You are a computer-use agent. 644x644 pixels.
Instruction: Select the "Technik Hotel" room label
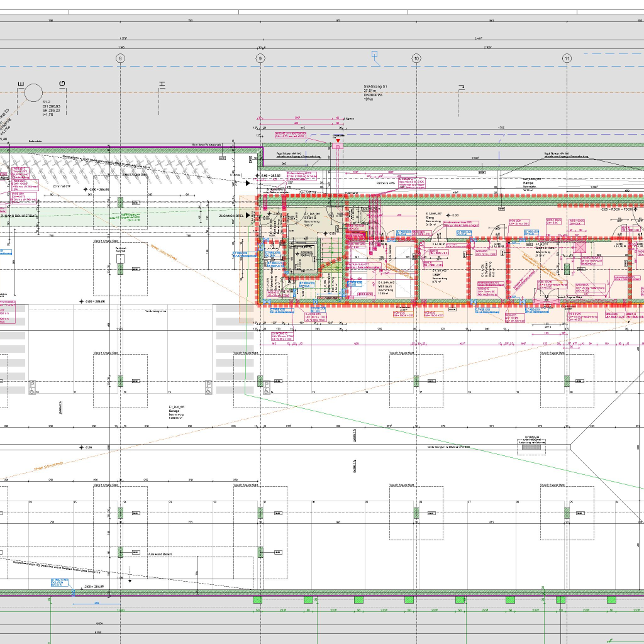tap(545, 248)
